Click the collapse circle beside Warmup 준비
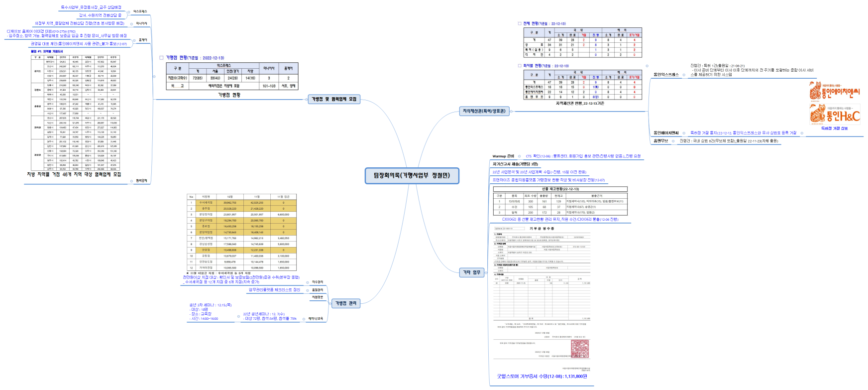 520,156
